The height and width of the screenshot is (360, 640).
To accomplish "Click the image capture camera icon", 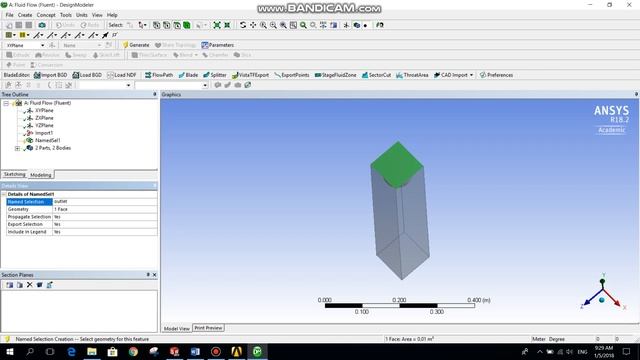I will pos(42,25).
